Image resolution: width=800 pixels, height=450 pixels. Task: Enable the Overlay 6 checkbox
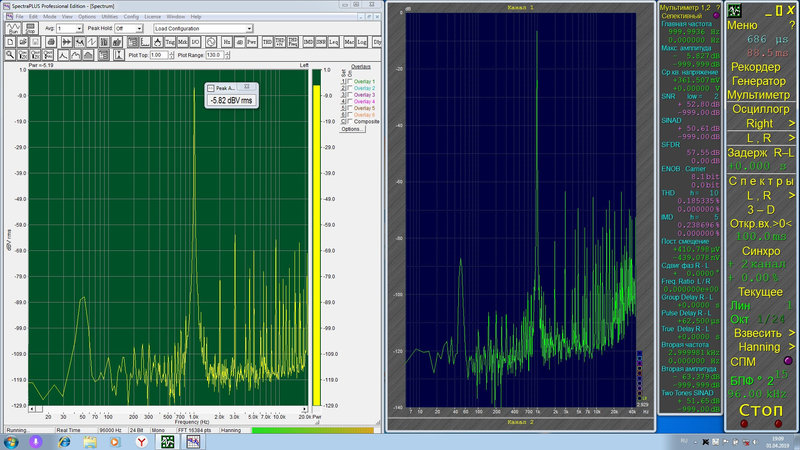349,115
